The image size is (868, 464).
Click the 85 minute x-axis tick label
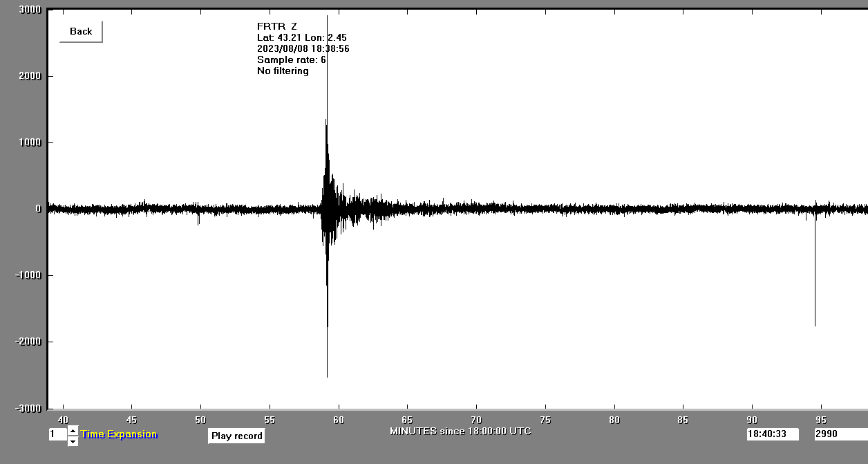pos(683,420)
